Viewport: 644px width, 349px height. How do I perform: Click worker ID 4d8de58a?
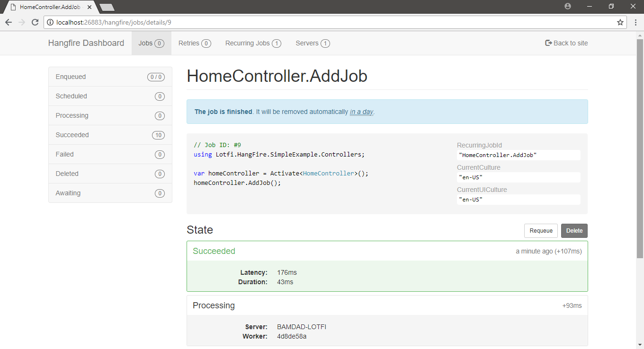pyautogui.click(x=292, y=336)
